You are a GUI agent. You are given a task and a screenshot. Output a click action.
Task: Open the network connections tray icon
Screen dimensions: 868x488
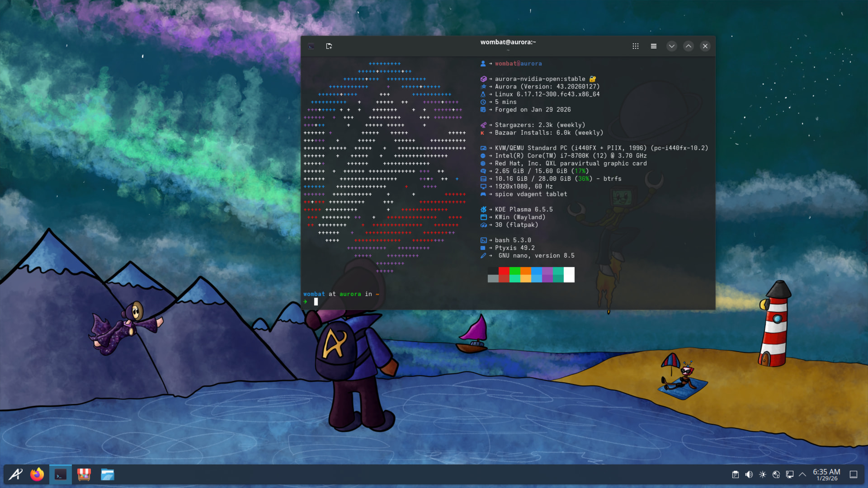point(789,474)
